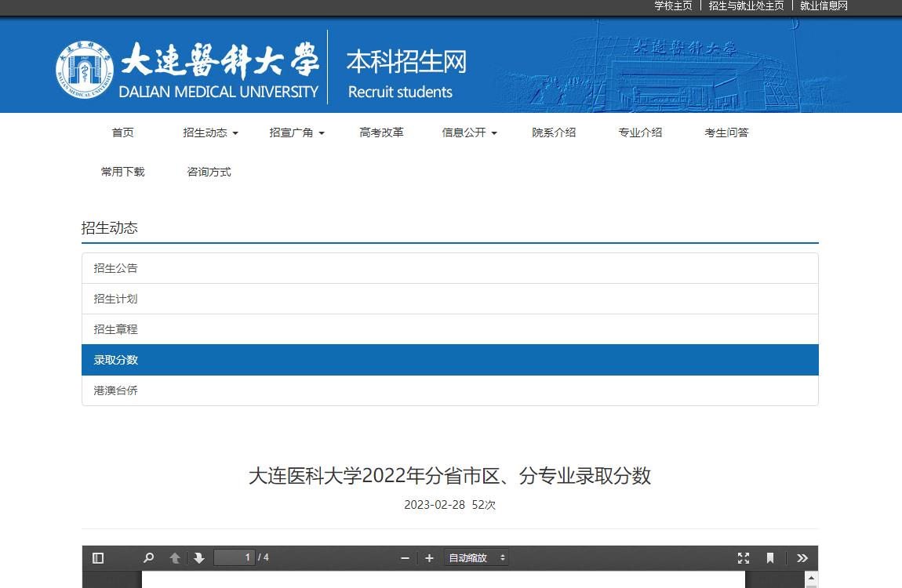Expand the 招生动态 nav dropdown
The width and height of the screenshot is (902, 588).
point(210,132)
